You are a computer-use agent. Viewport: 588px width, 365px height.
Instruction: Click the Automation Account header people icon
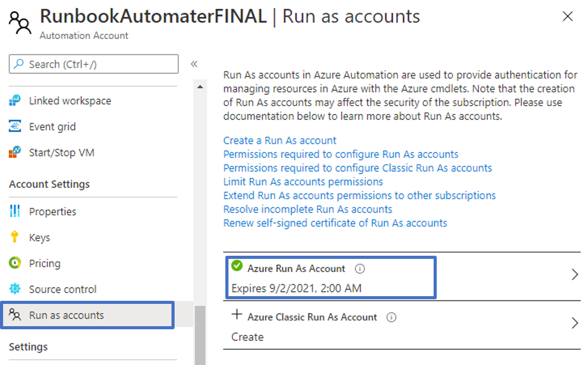(x=20, y=22)
